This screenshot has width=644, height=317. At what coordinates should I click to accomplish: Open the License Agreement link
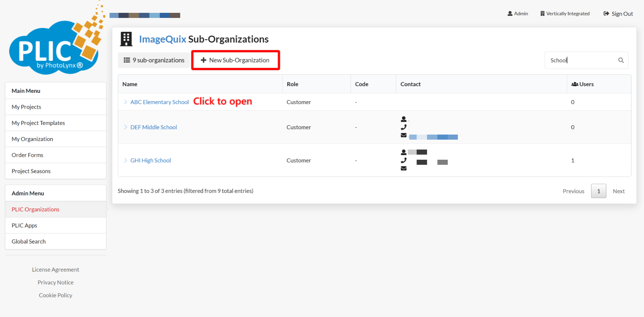[x=55, y=269]
